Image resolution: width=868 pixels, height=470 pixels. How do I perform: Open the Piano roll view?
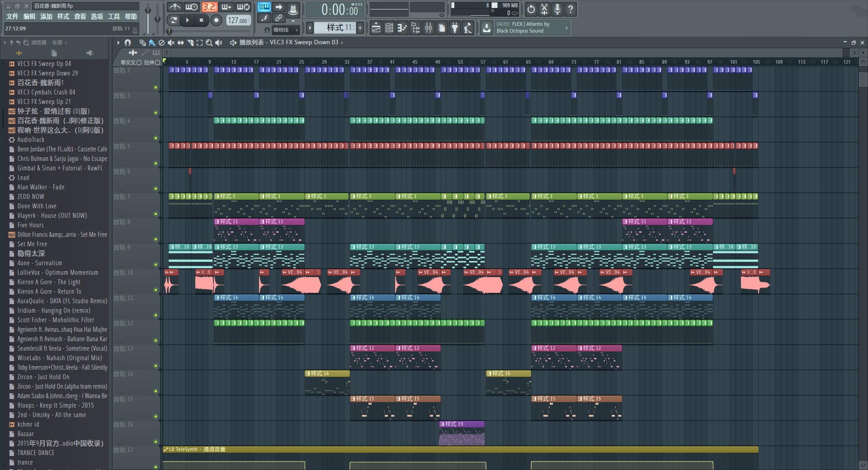402,28
